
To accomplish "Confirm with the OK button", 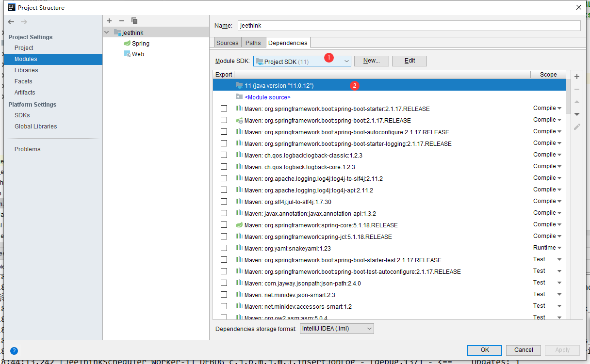I will pyautogui.click(x=485, y=350).
